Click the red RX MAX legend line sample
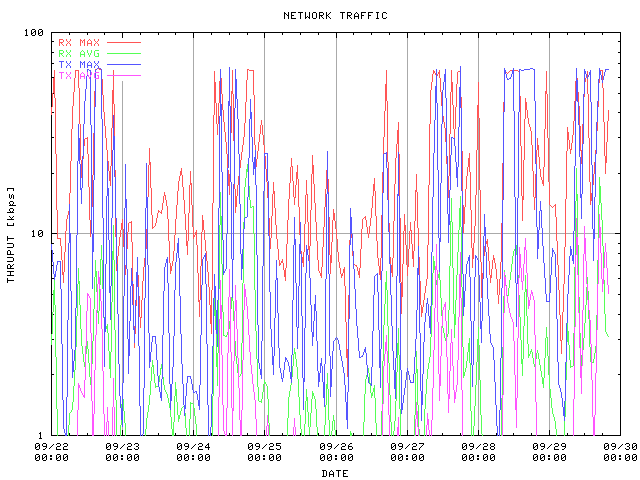Screen dimensions: 640x480 (x=124, y=43)
